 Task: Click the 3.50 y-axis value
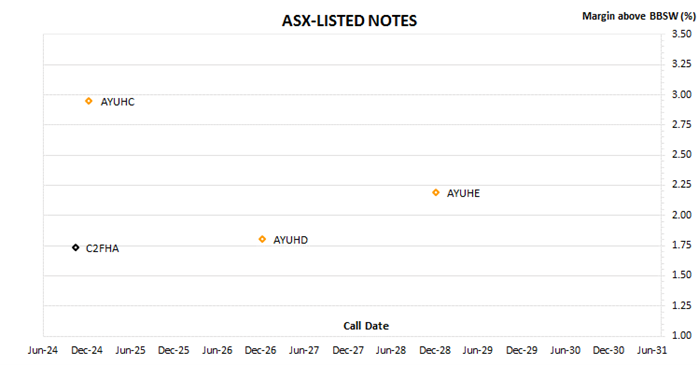click(x=682, y=34)
